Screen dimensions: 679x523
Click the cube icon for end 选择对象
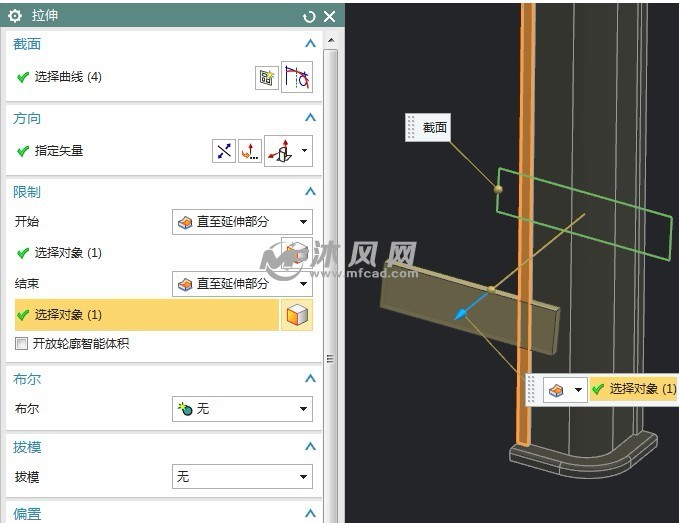[x=297, y=315]
